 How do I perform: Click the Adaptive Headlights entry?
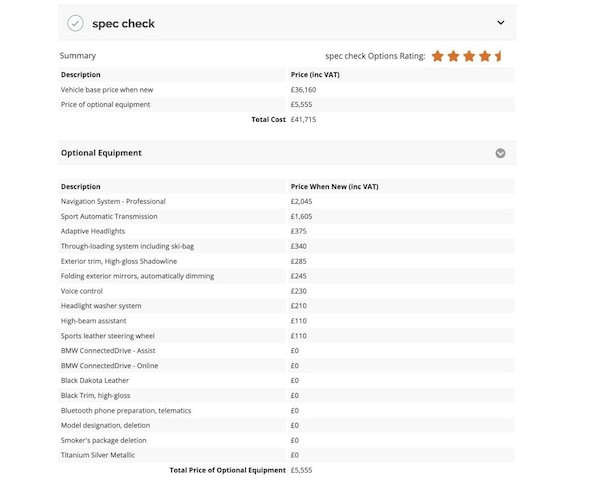pos(92,231)
